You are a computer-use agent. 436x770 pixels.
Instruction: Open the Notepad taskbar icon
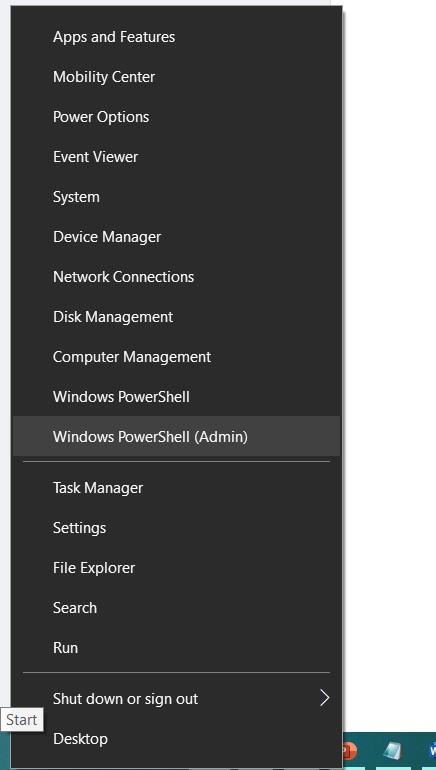coord(392,751)
